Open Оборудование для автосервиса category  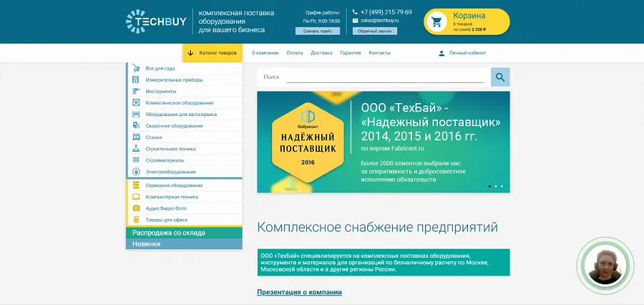pyautogui.click(x=181, y=115)
